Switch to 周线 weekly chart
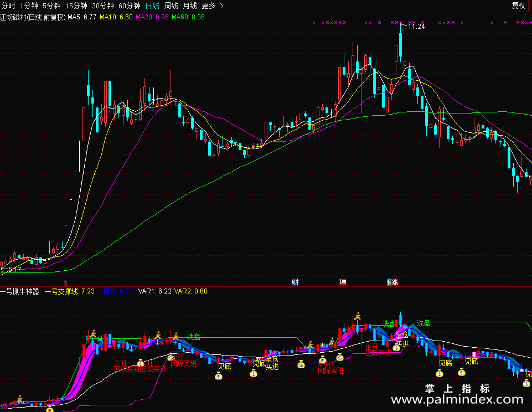The image size is (532, 412). (x=171, y=6)
